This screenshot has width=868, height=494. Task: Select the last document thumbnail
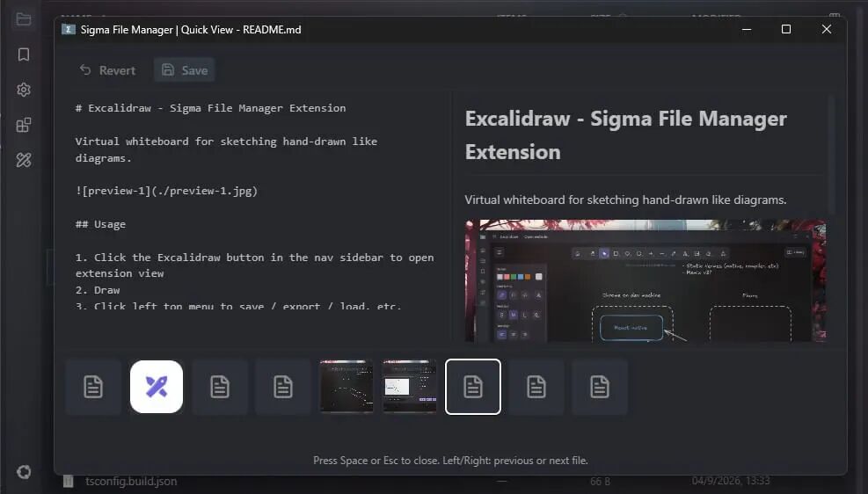(x=600, y=387)
